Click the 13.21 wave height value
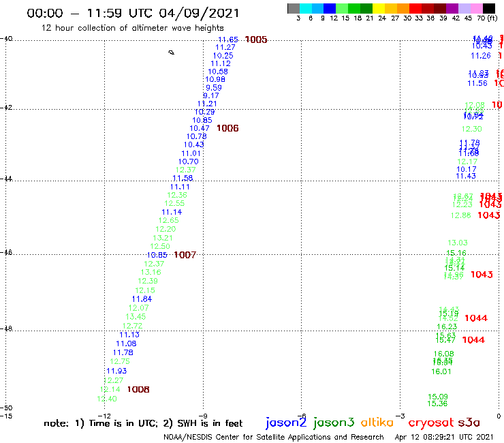Image resolution: width=504 pixels, height=443 pixels. point(163,238)
